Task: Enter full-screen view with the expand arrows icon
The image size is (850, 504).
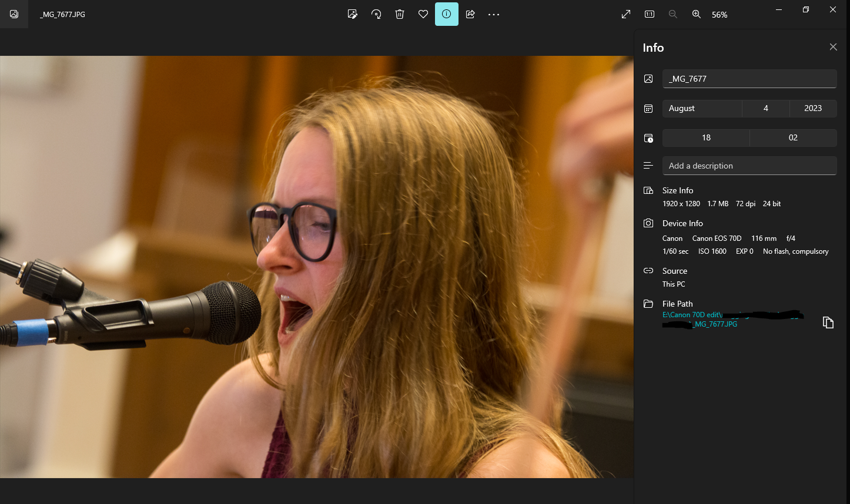Action: click(x=626, y=14)
